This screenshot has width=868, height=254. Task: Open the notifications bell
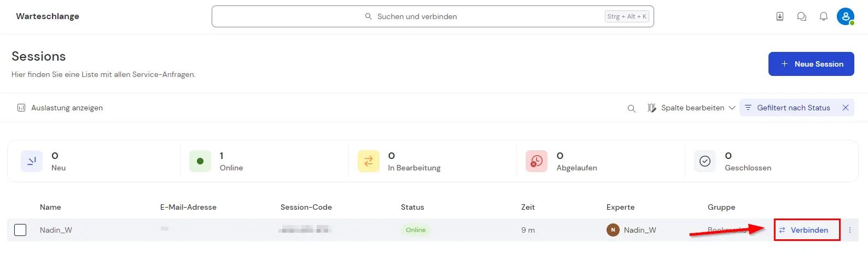pyautogui.click(x=824, y=16)
